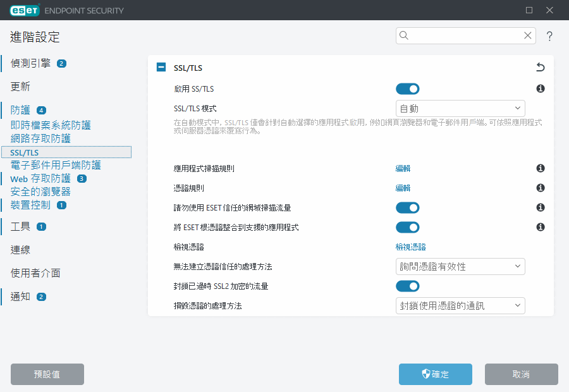
Task: Click inside the search input field
Action: [462, 35]
